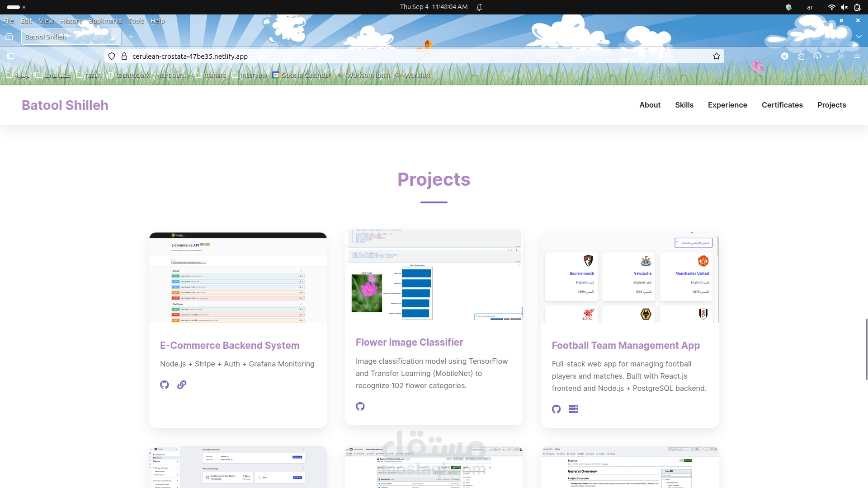Open the History menu

[71, 21]
